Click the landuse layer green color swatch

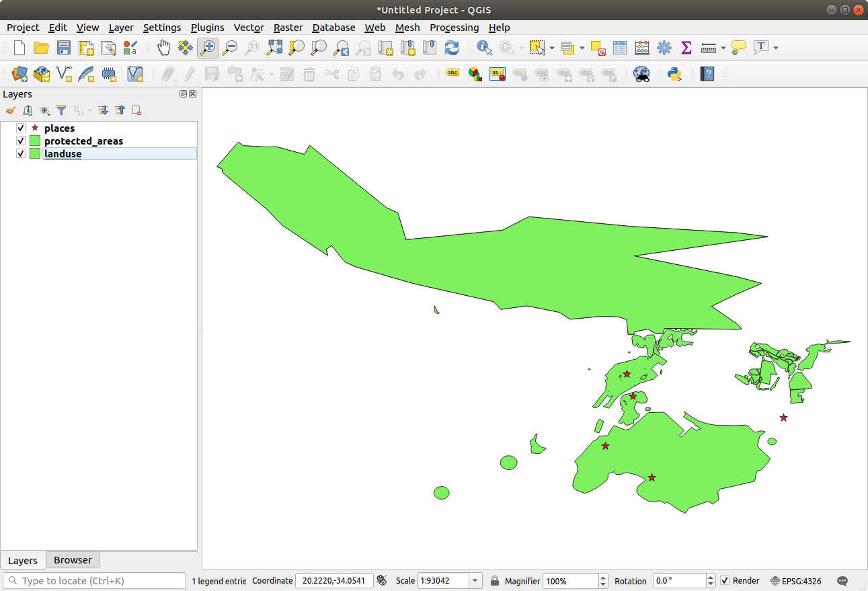(x=35, y=154)
